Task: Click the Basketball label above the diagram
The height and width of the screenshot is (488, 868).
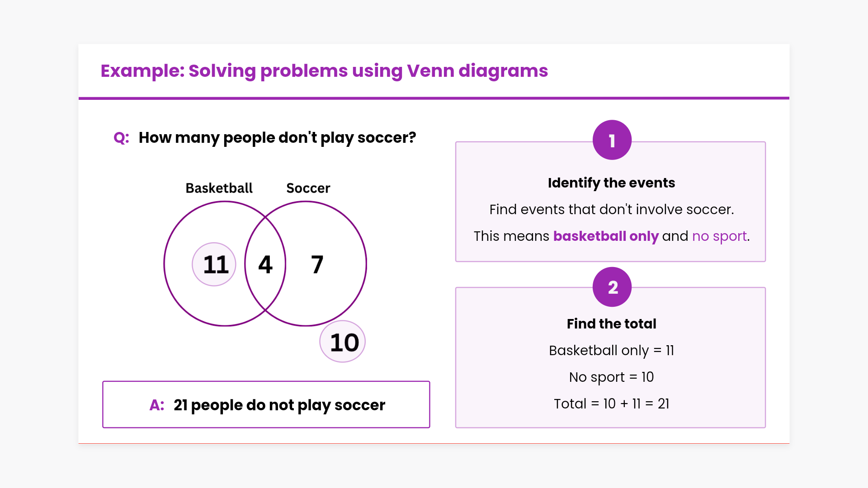Action: coord(219,188)
